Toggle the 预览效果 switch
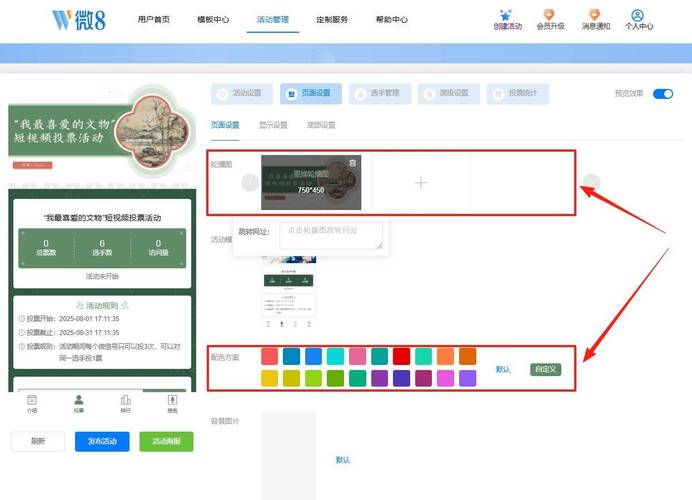Viewport: 692px width, 500px height. [663, 94]
